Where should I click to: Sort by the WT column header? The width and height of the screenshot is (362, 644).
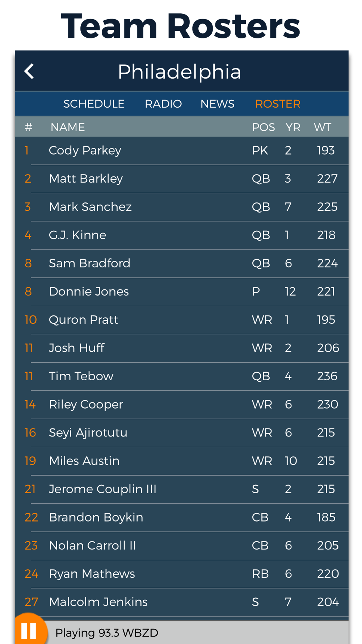322,127
